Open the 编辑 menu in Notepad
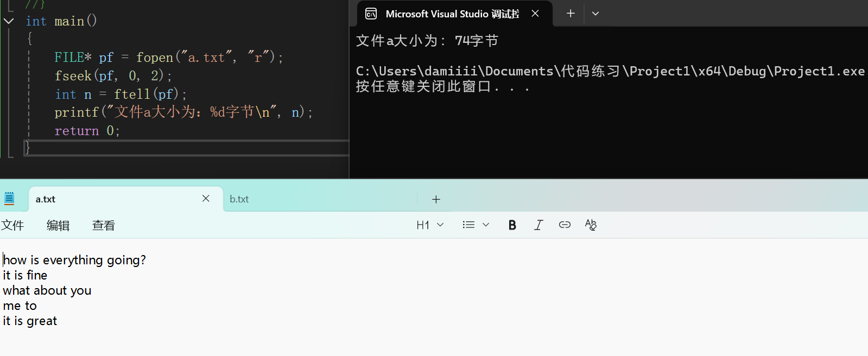The height and width of the screenshot is (356, 868). click(58, 225)
